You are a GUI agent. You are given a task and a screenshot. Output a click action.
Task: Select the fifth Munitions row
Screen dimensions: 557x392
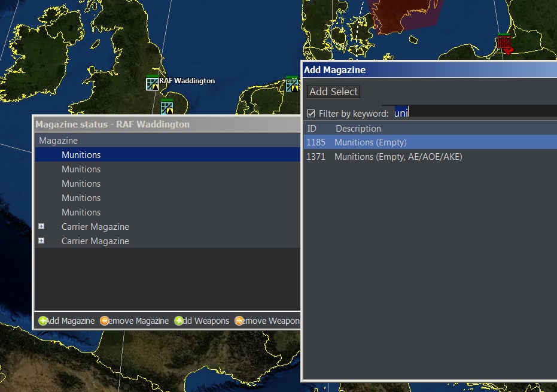tap(168, 212)
